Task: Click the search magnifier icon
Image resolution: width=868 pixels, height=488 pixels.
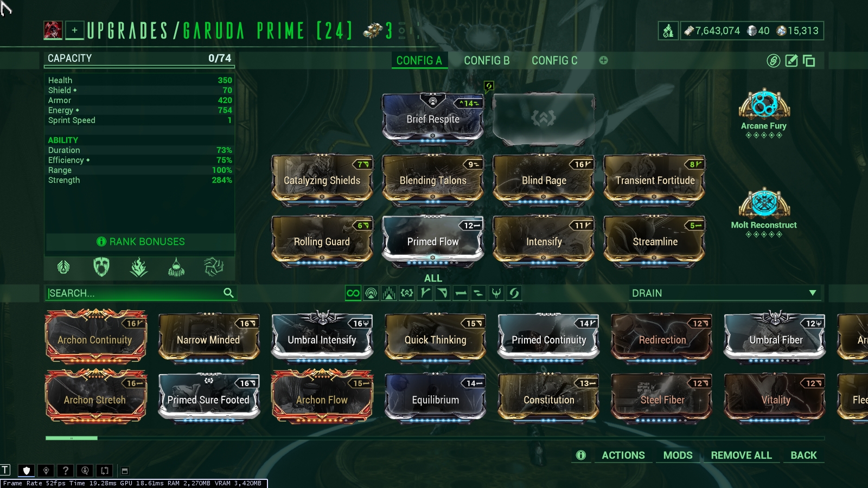Action: point(228,293)
